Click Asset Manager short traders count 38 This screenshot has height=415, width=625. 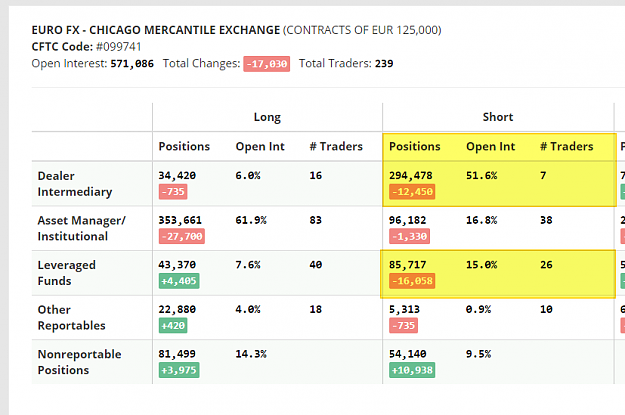[x=546, y=220]
